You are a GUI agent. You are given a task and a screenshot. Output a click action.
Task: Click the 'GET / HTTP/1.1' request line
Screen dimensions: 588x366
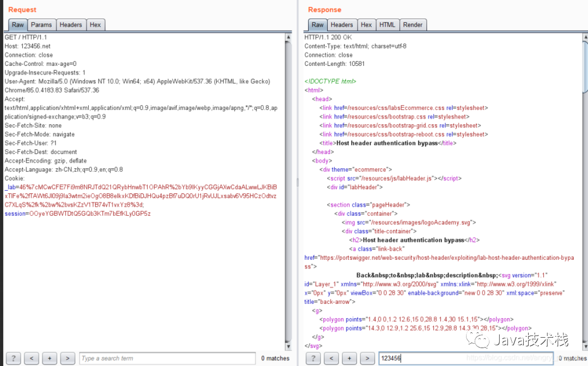(26, 37)
